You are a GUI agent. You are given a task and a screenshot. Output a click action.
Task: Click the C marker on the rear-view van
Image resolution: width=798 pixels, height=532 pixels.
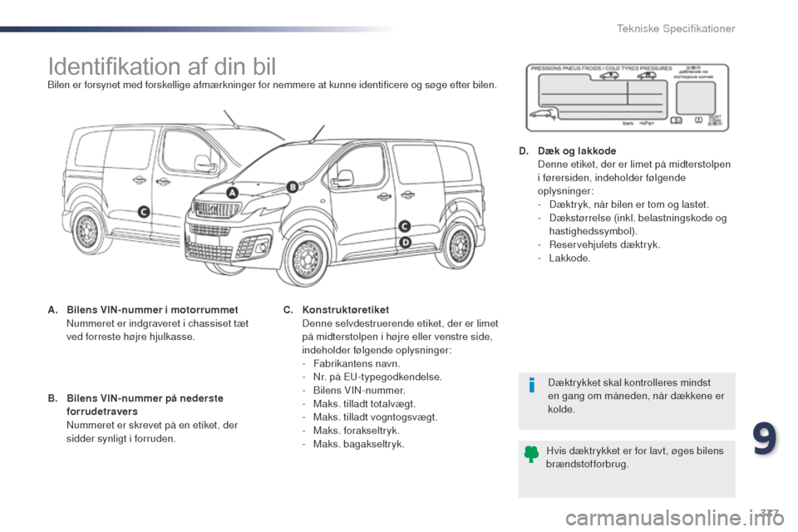[x=144, y=211]
